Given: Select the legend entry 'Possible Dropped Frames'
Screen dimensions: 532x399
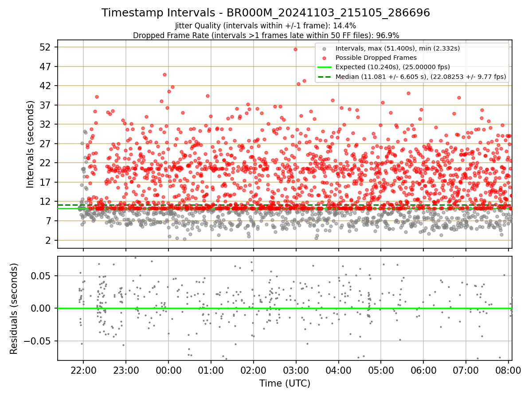Looking at the screenshot, I should coord(376,58).
